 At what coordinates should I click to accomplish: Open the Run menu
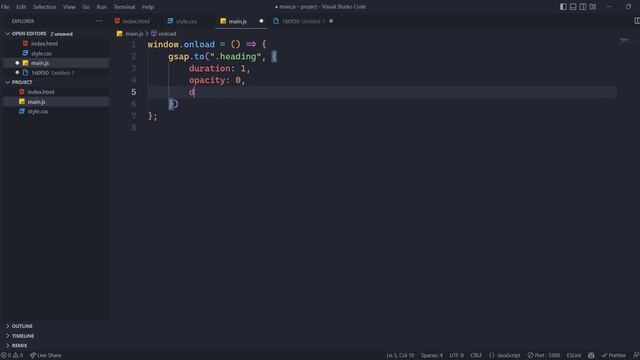tap(102, 7)
